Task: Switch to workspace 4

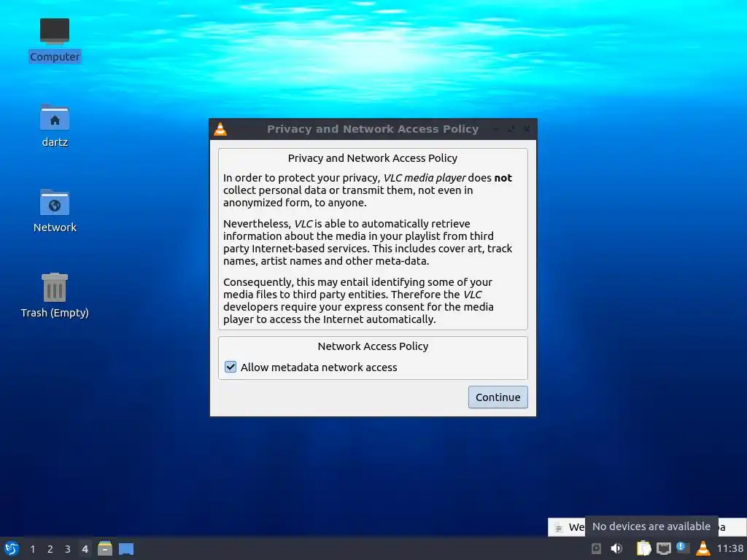Action: pos(85,549)
